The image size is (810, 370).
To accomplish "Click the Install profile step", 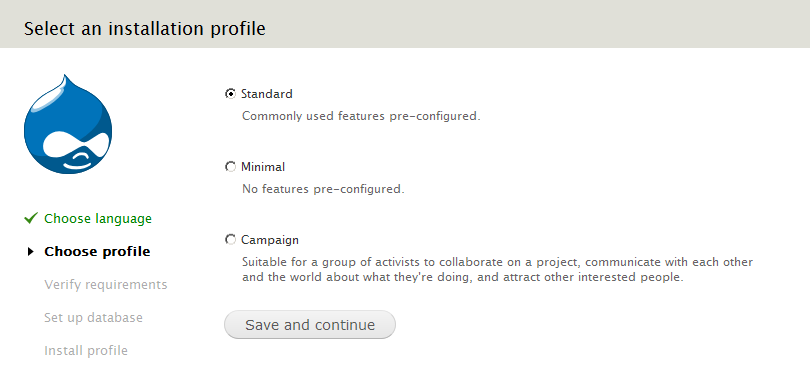I will click(86, 350).
